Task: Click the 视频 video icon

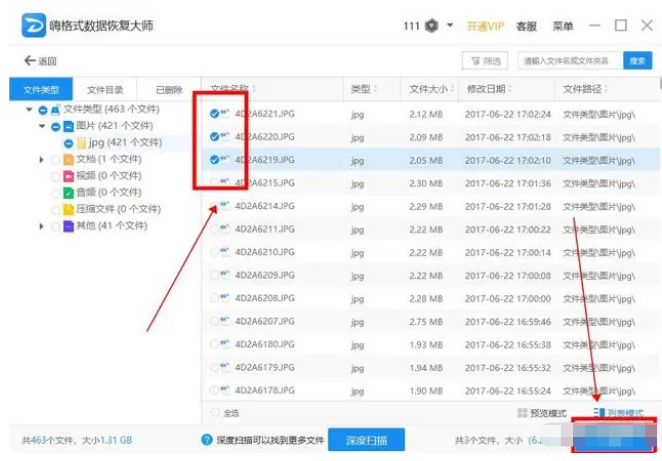Action: tap(68, 176)
